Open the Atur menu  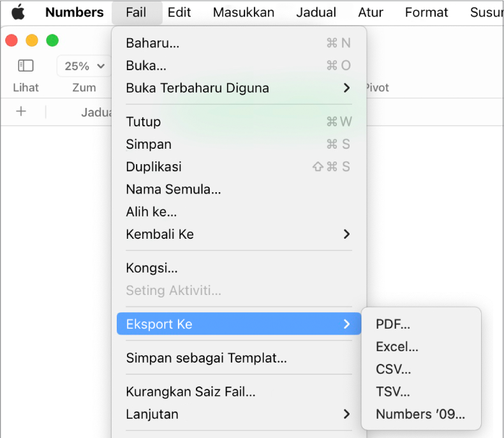click(371, 13)
